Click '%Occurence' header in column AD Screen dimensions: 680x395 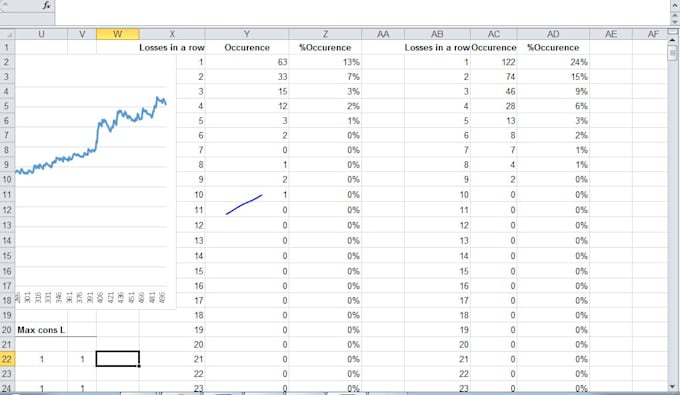[553, 48]
